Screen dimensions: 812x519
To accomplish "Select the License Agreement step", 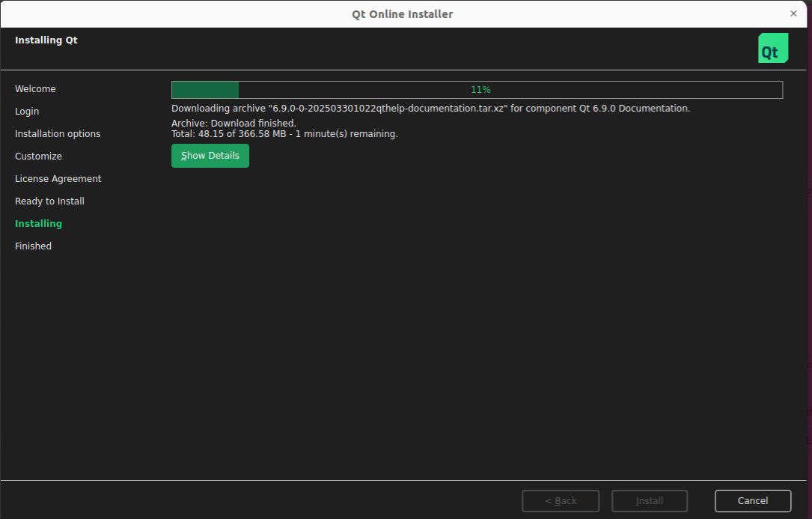I will [x=58, y=179].
